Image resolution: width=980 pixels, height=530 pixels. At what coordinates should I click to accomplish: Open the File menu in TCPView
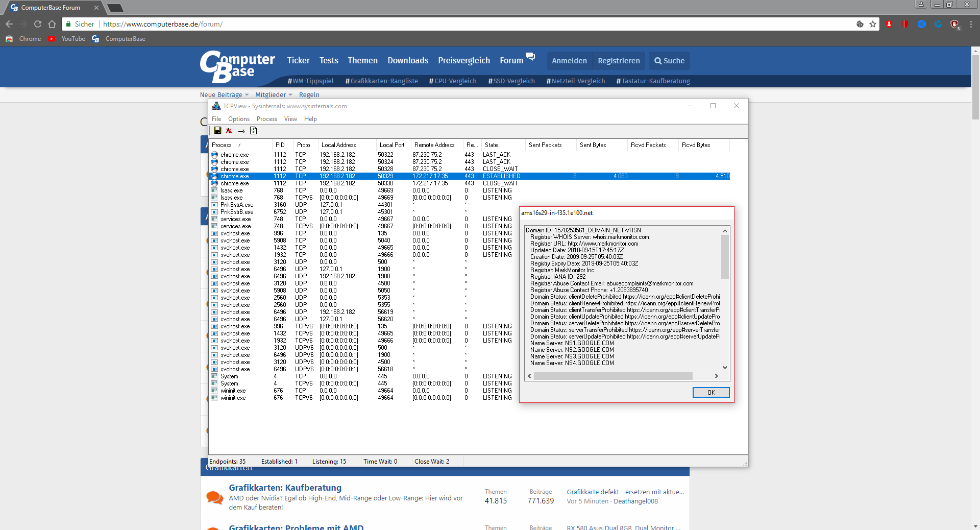[x=216, y=119]
